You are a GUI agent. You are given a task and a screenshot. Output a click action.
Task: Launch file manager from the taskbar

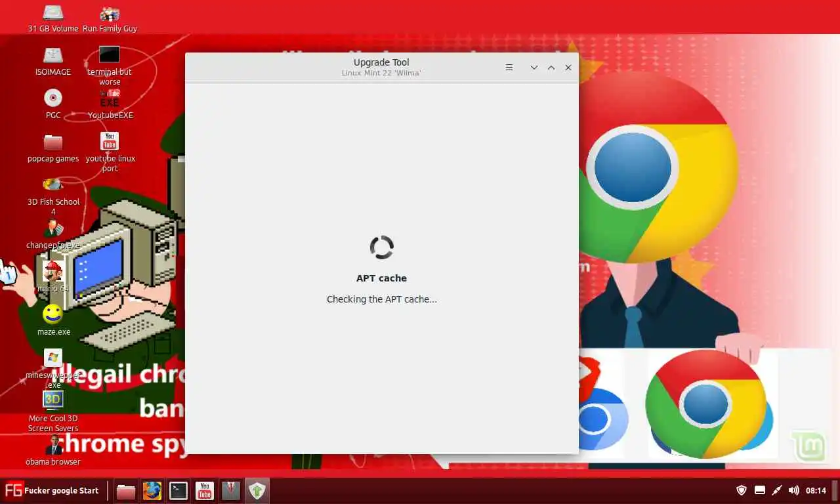pyautogui.click(x=126, y=490)
